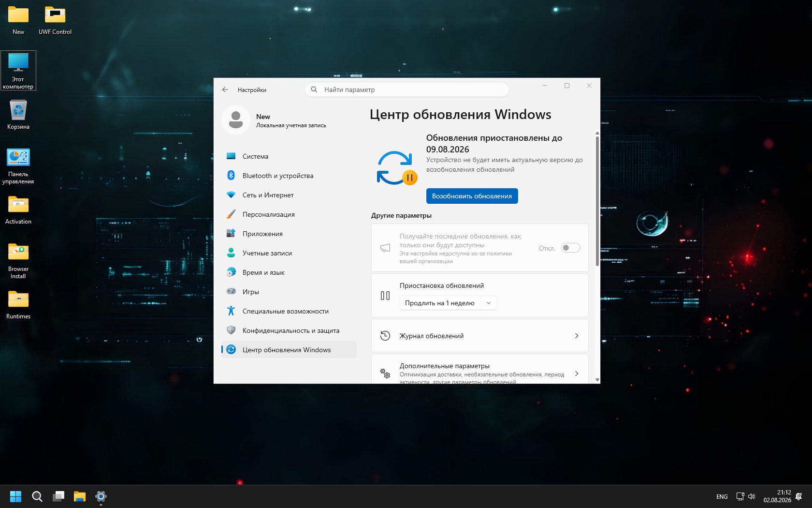Click the megaphone icon in the latest updates card
Image resolution: width=812 pixels, height=508 pixels.
(385, 248)
